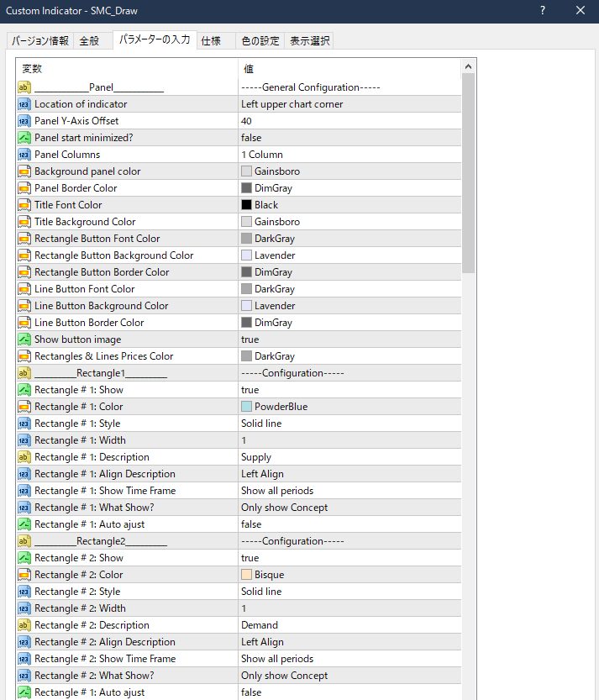Viewport: 599px width, 700px height.
Task: Edit the Panel Y-Axis Offset value 40
Action: point(349,121)
